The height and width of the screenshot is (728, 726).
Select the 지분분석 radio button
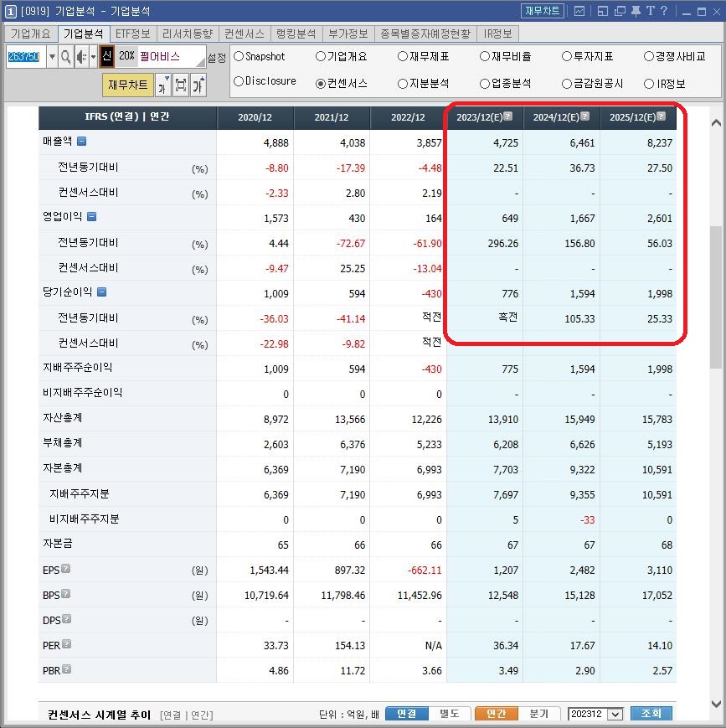[403, 84]
